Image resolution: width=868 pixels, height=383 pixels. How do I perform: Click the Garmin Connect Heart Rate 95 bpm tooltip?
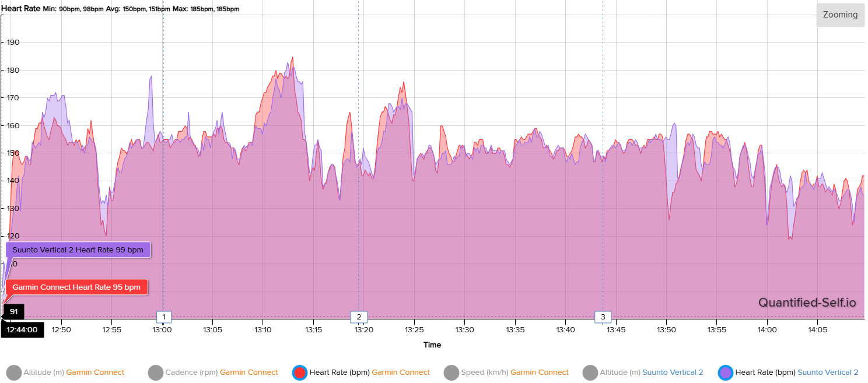(76, 287)
